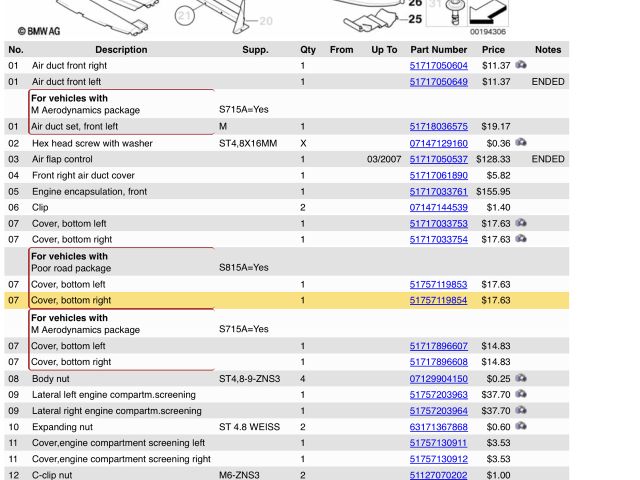This screenshot has width=640, height=480.
Task: Open Engine encapsulation part link 51717033761
Action: click(438, 192)
